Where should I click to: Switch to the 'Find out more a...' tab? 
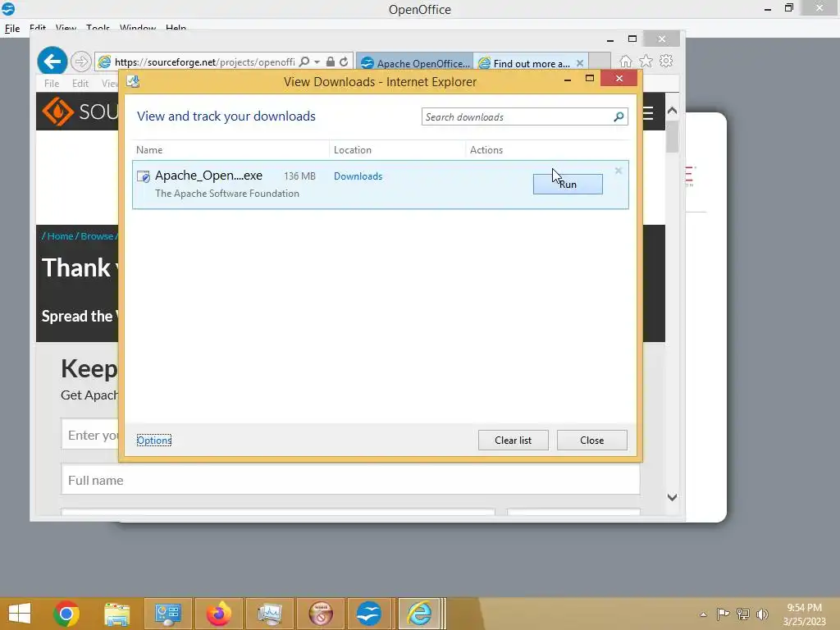pyautogui.click(x=524, y=63)
